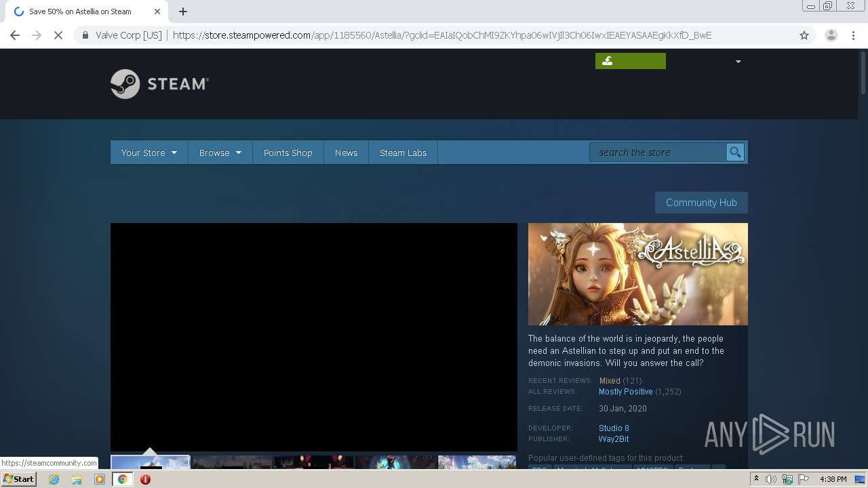Click the Astellia header image
The image size is (868, 488).
(638, 274)
